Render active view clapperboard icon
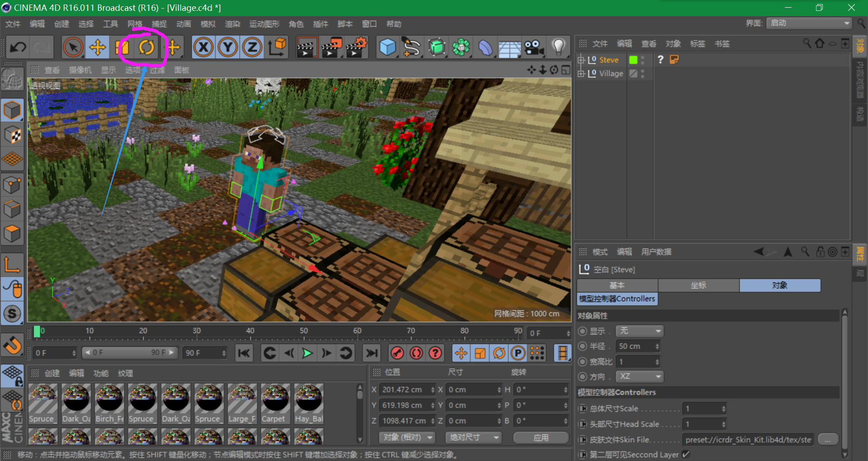Viewport: 868px width, 461px height. coord(307,47)
